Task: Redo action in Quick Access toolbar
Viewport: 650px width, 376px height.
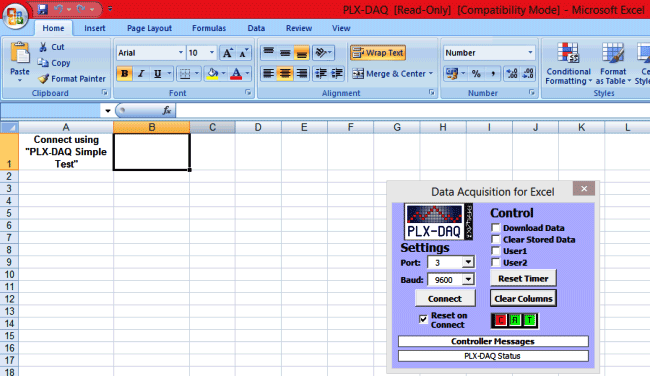Action: coord(81,9)
